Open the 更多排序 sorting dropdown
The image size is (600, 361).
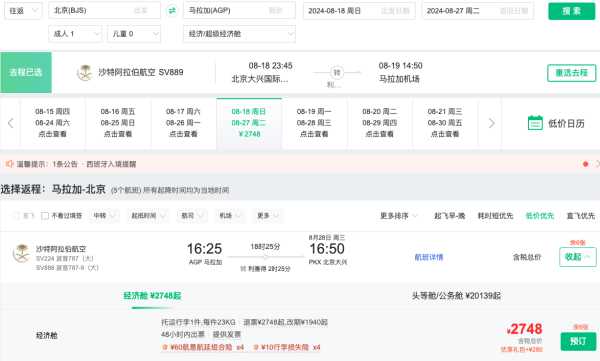pos(399,216)
